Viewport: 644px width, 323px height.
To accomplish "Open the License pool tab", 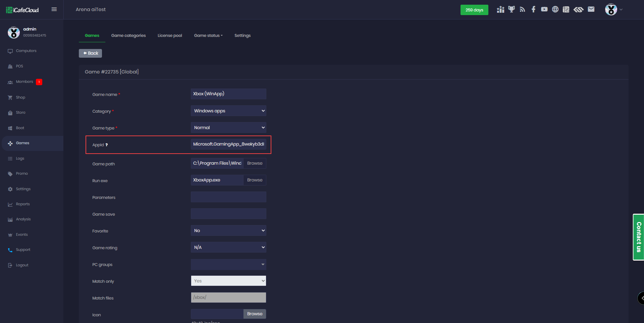I will click(170, 36).
